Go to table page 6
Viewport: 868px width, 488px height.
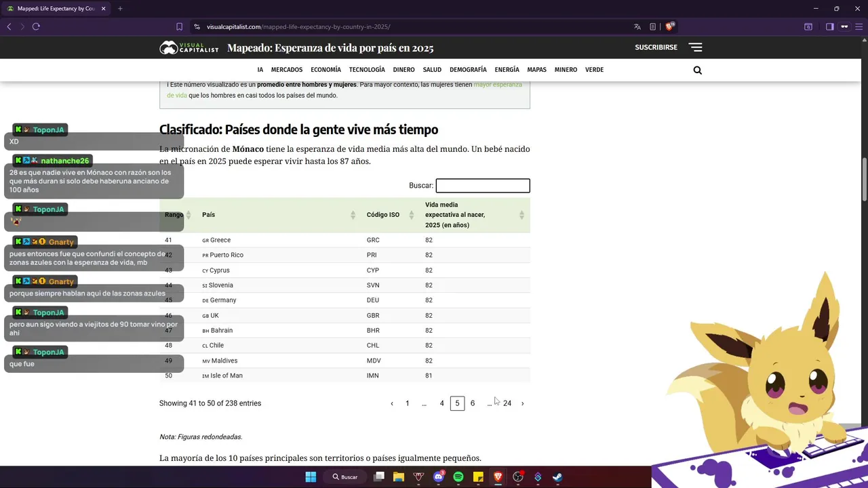473,403
